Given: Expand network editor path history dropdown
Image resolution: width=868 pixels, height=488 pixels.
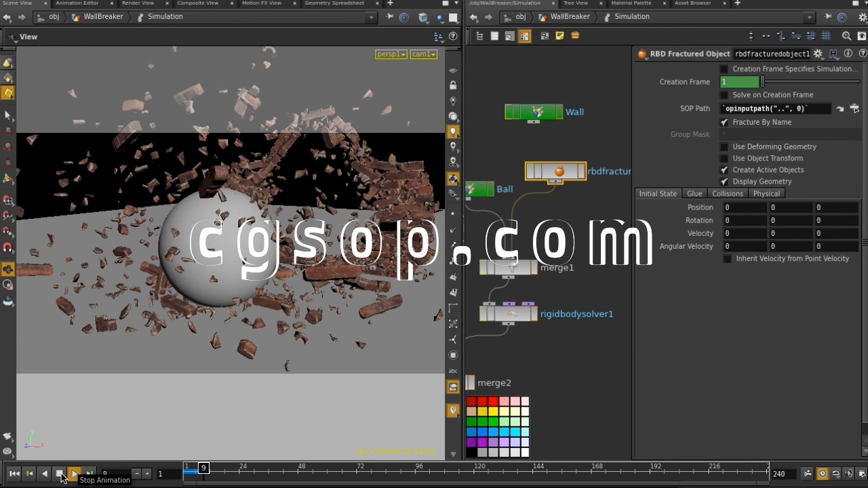Looking at the screenshot, I should point(810,18).
